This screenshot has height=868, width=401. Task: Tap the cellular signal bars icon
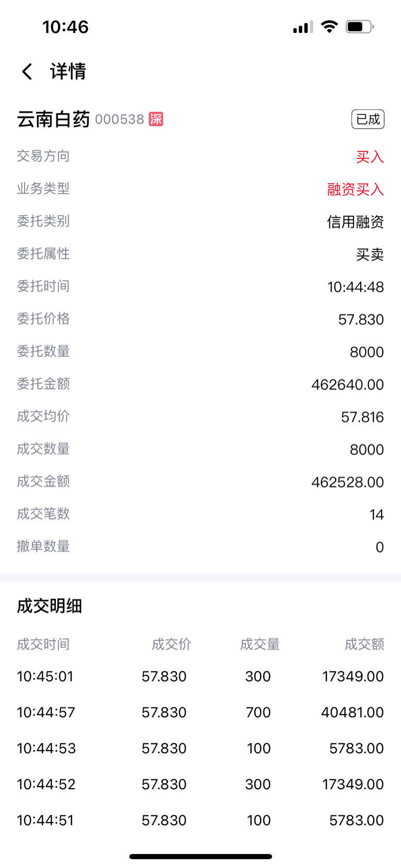[x=303, y=27]
